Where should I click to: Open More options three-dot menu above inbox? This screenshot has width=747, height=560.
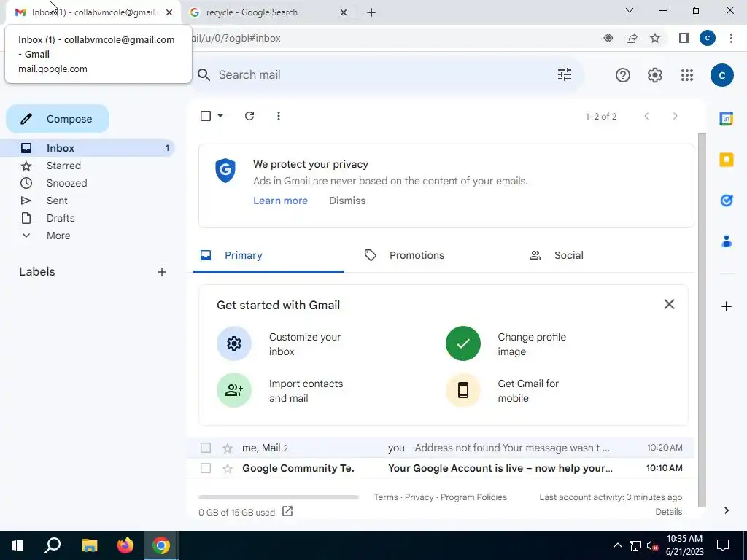coord(279,116)
